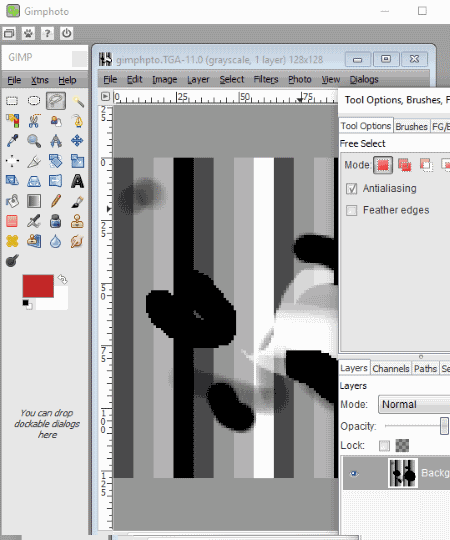Select the Blur/Sharpen droplet tool
The height and width of the screenshot is (540, 450).
click(56, 241)
